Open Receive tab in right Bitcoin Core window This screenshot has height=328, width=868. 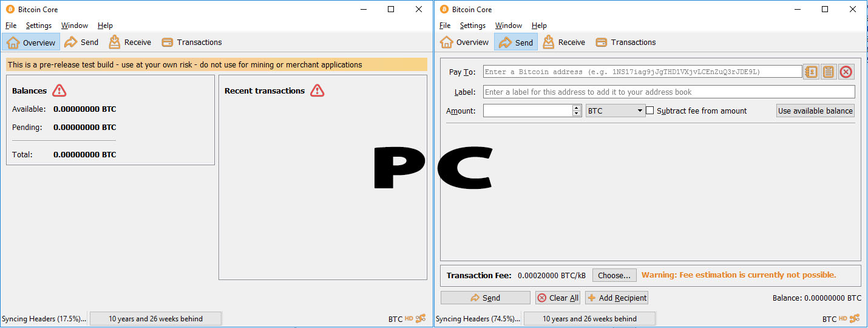point(565,43)
